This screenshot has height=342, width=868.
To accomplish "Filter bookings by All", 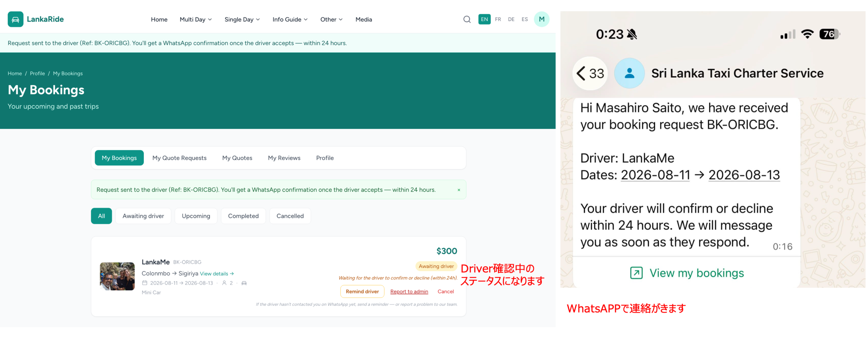I will coord(101,216).
